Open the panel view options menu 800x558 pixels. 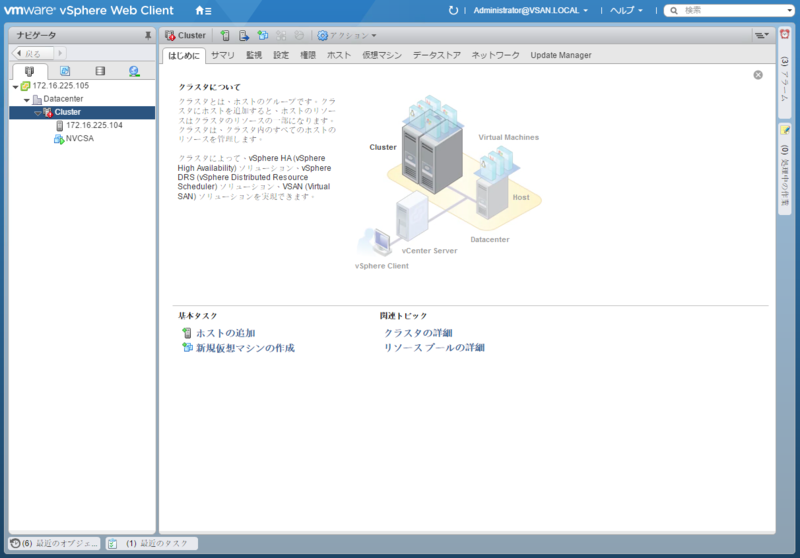click(x=762, y=35)
